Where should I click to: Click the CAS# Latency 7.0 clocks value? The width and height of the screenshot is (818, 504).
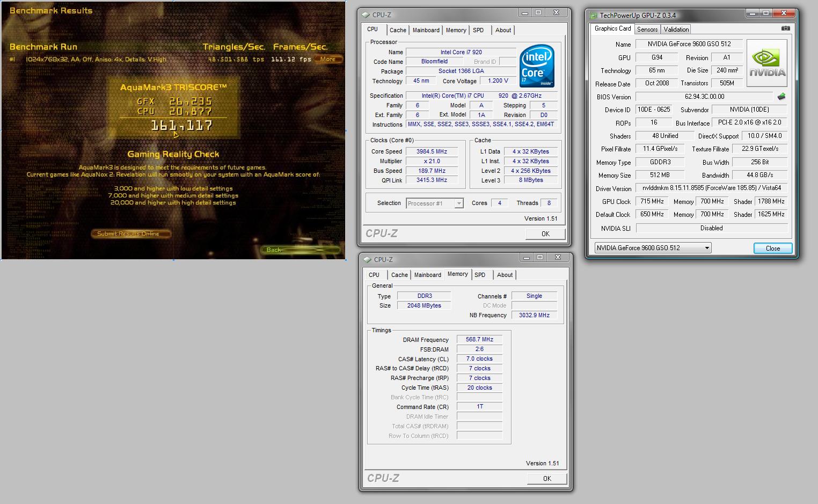pyautogui.click(x=479, y=359)
